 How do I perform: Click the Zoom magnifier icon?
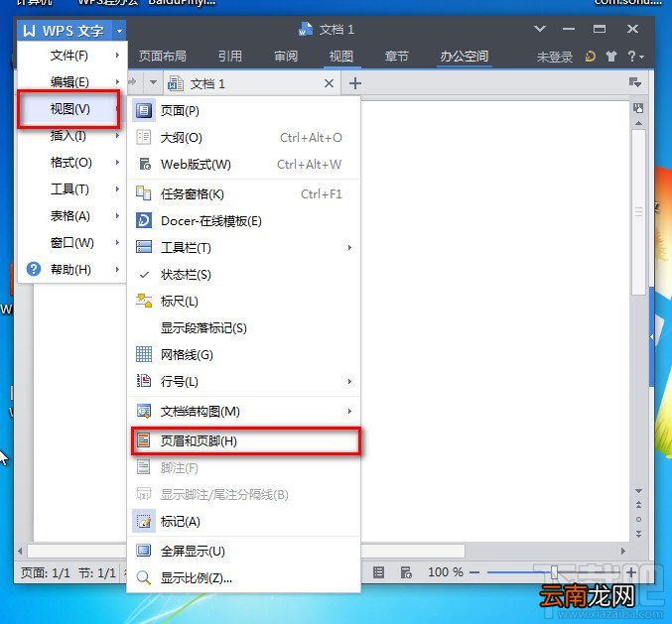pos(144,577)
